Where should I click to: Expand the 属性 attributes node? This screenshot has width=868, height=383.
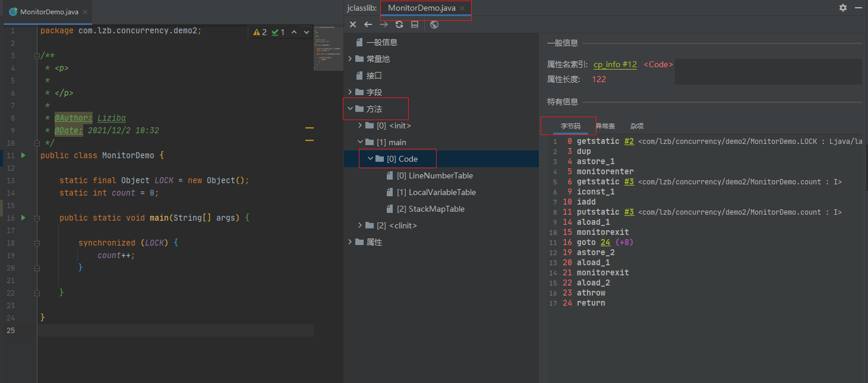[x=351, y=242]
